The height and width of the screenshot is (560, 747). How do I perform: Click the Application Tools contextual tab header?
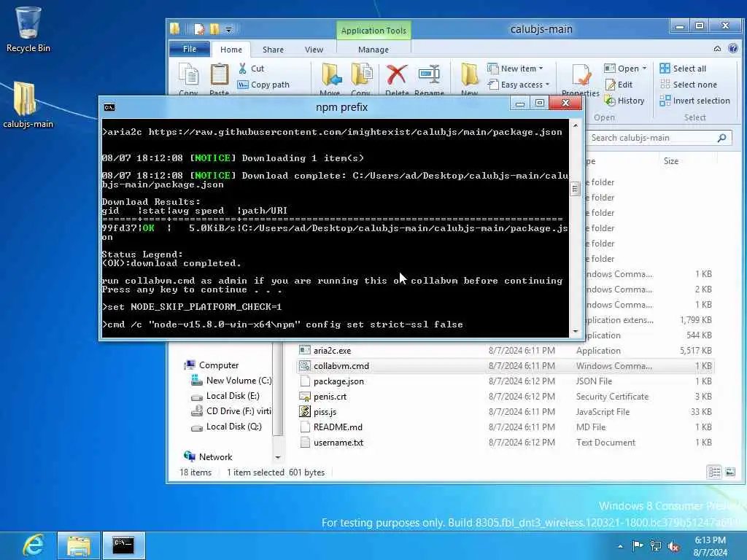(x=373, y=31)
